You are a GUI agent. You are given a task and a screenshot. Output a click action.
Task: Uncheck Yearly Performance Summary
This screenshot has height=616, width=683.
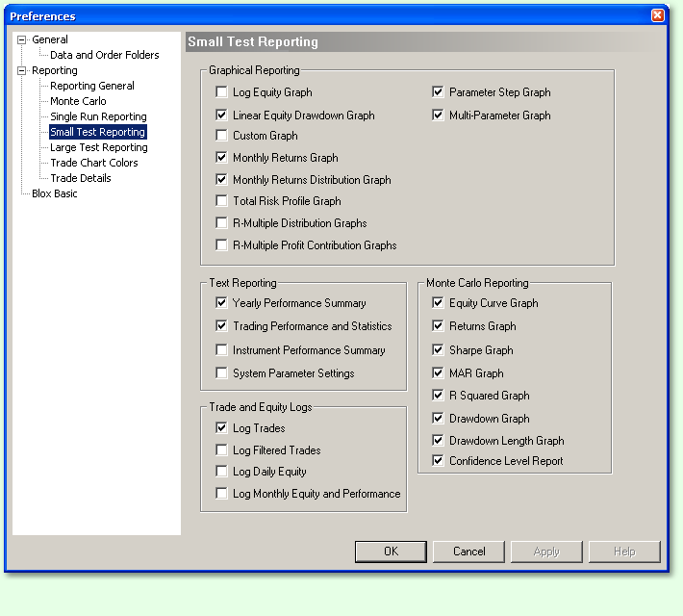221,302
